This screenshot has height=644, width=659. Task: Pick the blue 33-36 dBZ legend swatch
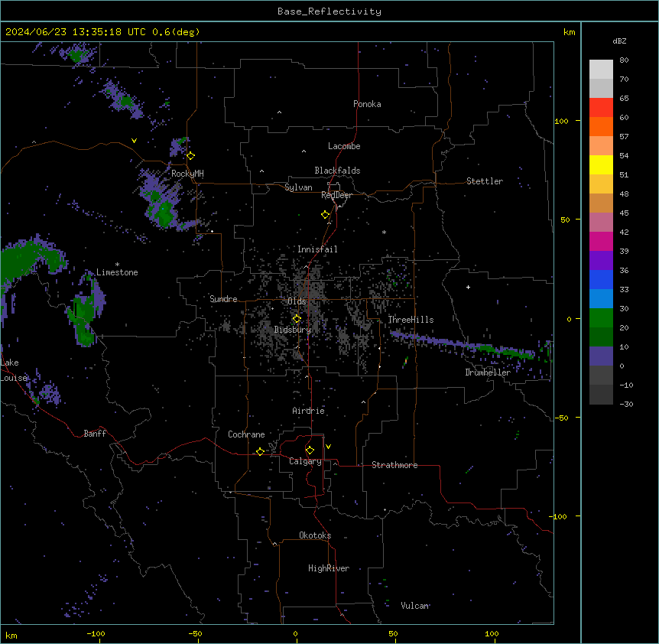[601, 279]
